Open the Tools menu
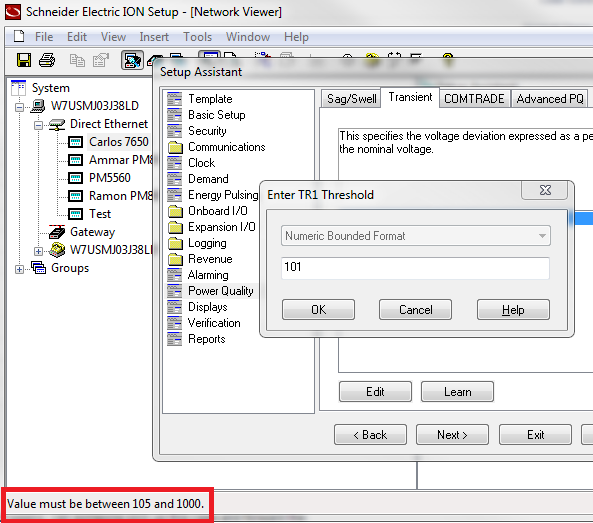 tap(197, 37)
